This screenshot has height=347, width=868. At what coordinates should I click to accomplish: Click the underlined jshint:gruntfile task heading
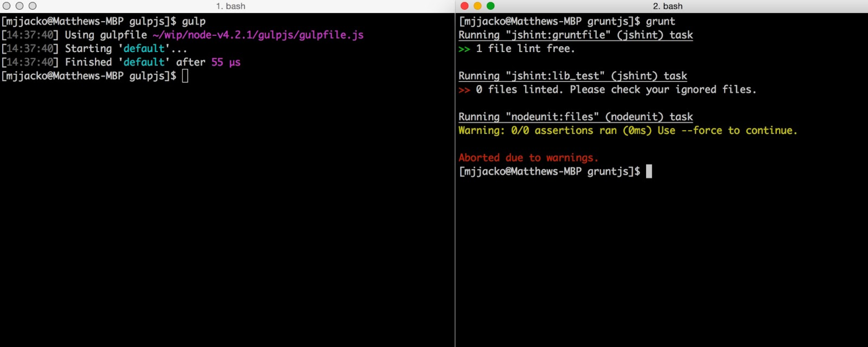[x=575, y=35]
